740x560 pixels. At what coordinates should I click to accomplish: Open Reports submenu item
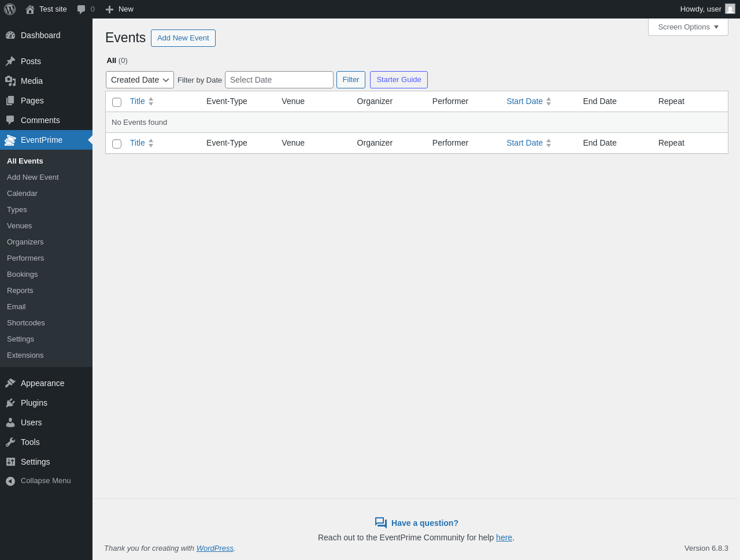20,291
